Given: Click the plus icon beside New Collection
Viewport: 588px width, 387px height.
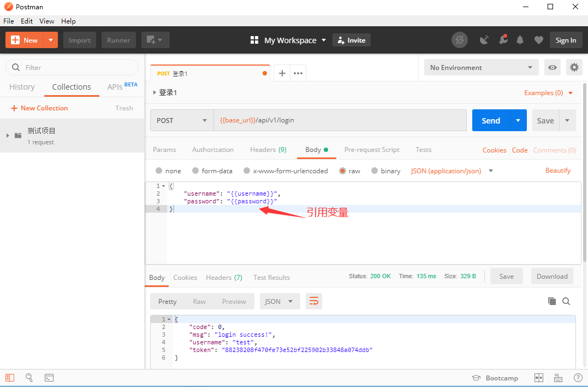Looking at the screenshot, I should click(x=14, y=108).
